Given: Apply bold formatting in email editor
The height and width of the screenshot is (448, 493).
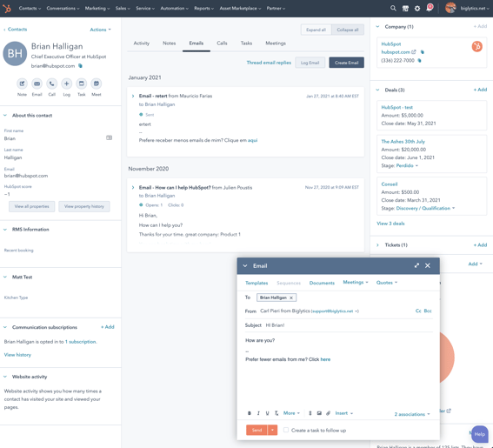Looking at the screenshot, I should pyautogui.click(x=250, y=413).
